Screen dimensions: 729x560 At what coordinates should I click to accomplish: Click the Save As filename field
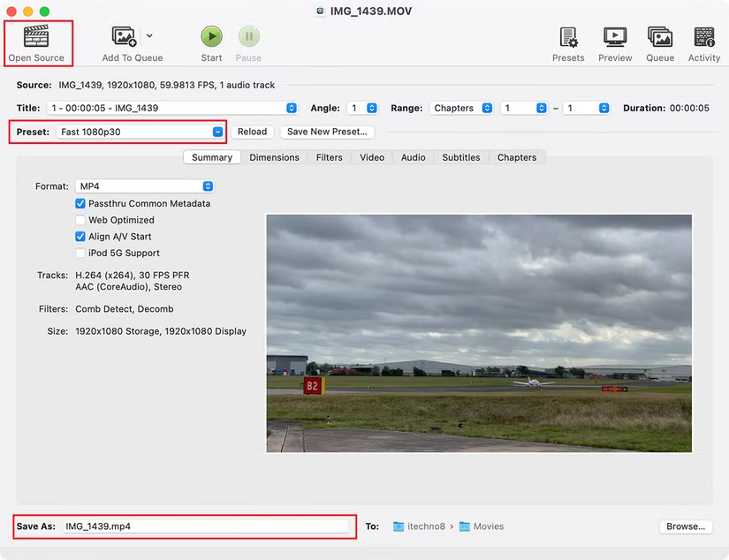pos(206,526)
